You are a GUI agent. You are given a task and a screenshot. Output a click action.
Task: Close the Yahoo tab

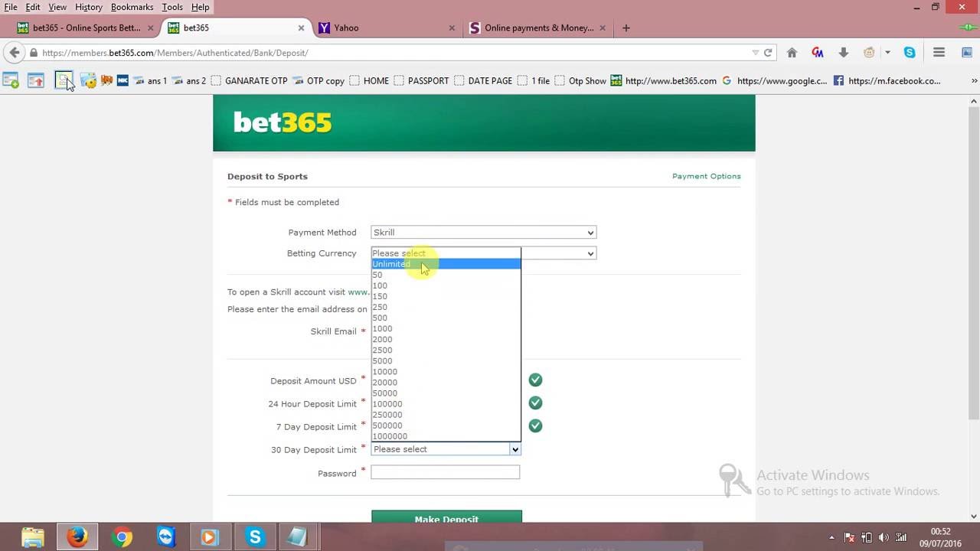pos(452,28)
